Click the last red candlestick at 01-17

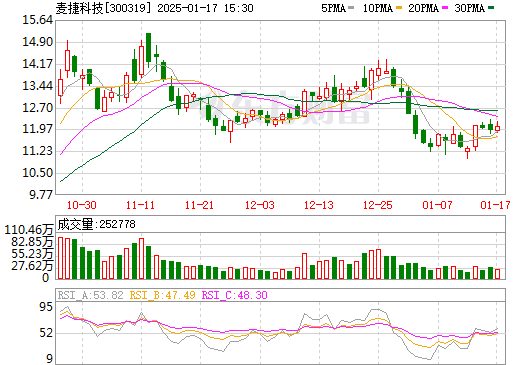pos(498,128)
